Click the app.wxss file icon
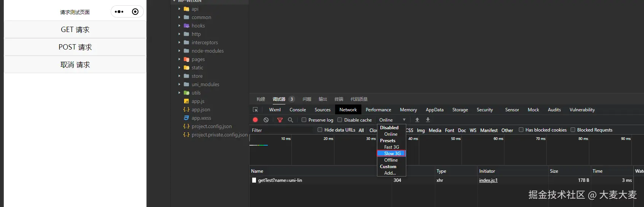644x207 pixels. 186,118
